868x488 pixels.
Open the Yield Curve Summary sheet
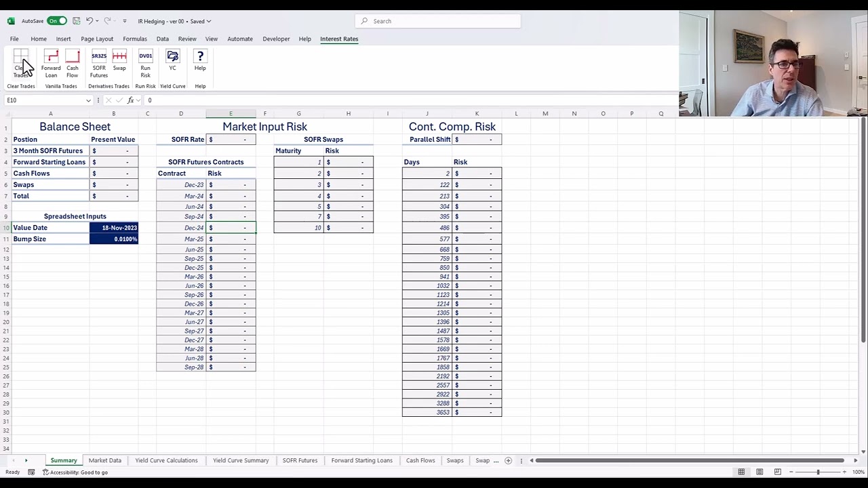(241, 461)
